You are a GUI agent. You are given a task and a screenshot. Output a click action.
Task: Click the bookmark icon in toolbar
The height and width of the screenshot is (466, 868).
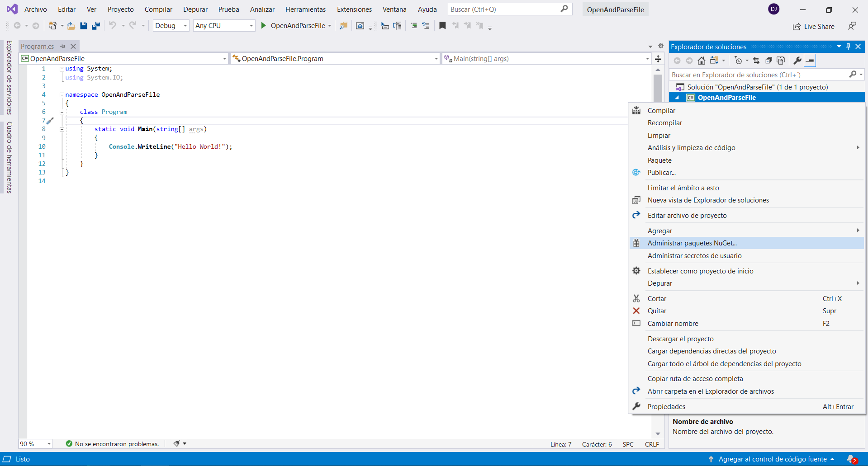[442, 26]
